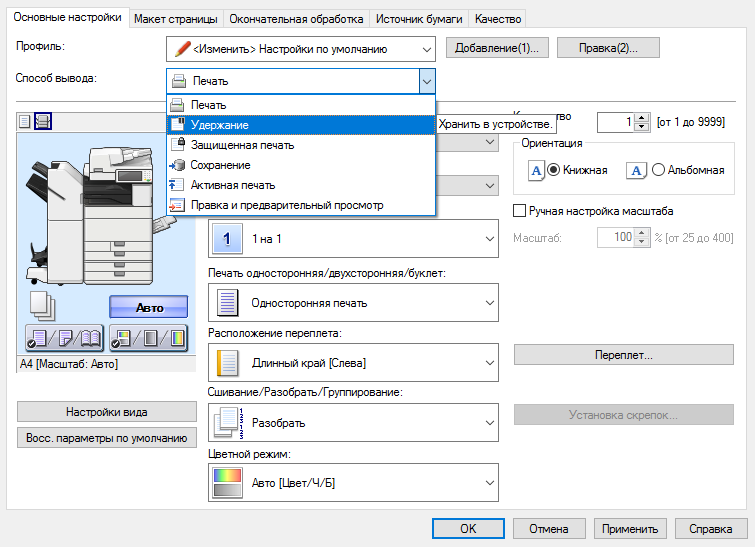Click the landscape page icon beside Альбомная
Screen dimensions: 755x547
click(x=636, y=170)
